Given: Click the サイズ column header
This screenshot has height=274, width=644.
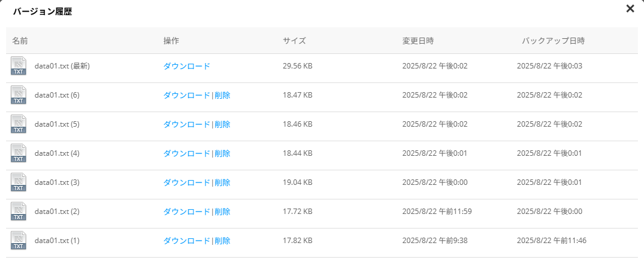Looking at the screenshot, I should (294, 41).
